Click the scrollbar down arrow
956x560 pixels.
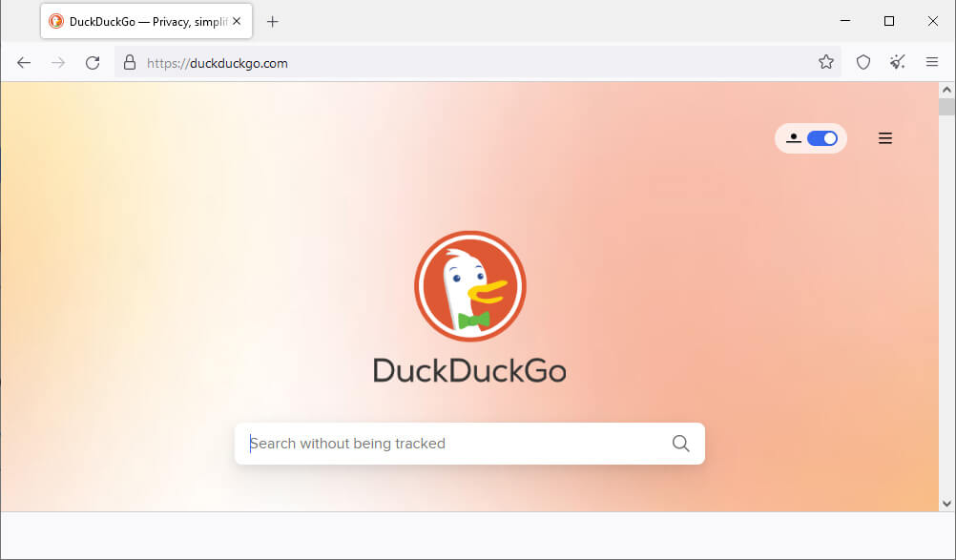946,504
